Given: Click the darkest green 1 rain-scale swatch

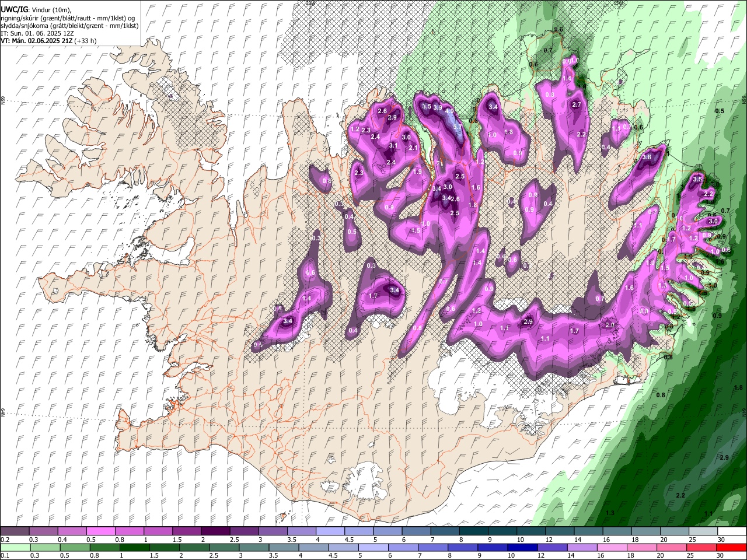Looking at the screenshot, I should click(x=135, y=547).
